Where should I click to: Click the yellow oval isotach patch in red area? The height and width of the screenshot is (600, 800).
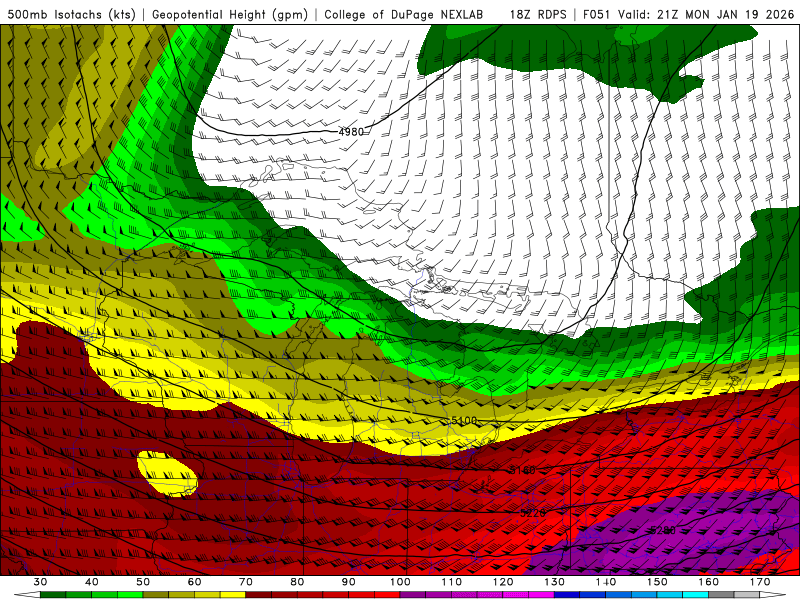167,473
